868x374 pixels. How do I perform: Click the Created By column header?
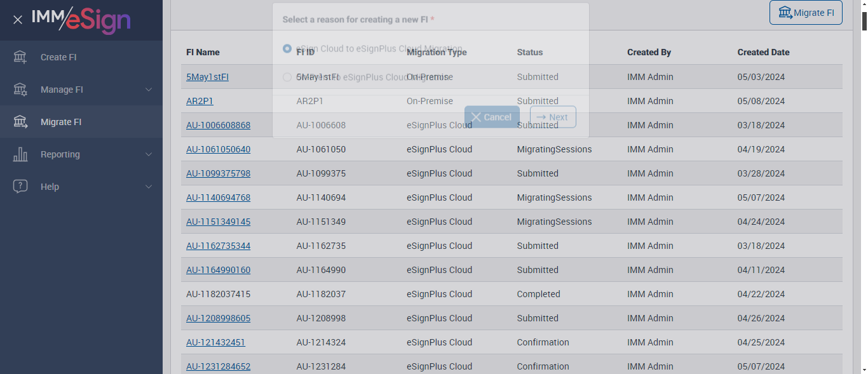pyautogui.click(x=649, y=52)
